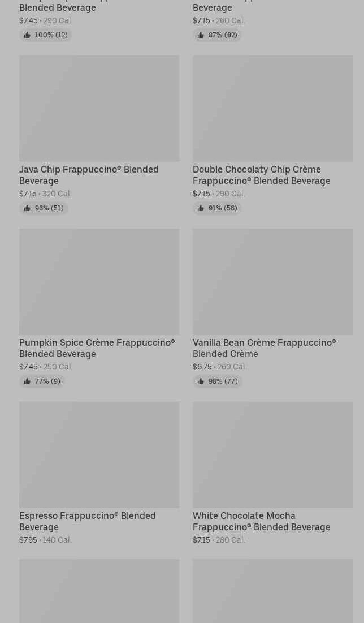Select the Pumpkin Spice Crème Frappuccino title

point(97,348)
